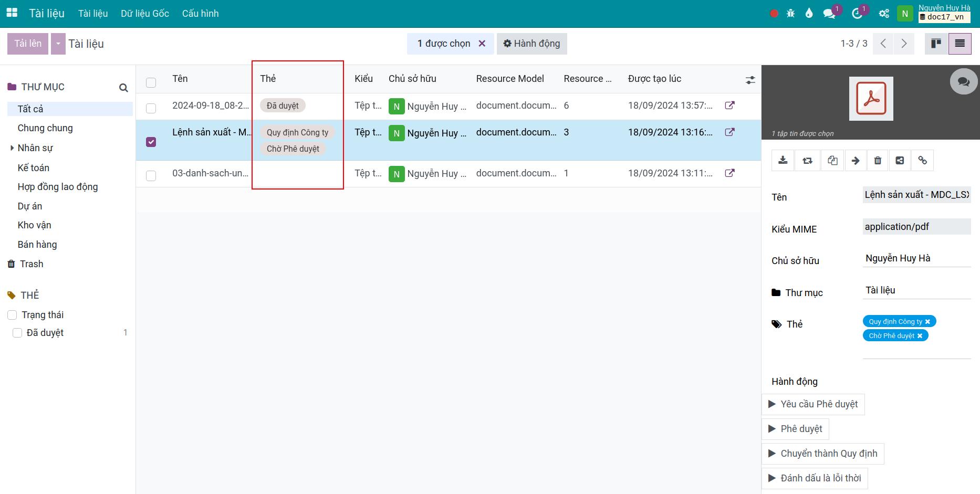This screenshot has width=980, height=494.
Task: Open optional columns adjust toggle
Action: click(750, 80)
